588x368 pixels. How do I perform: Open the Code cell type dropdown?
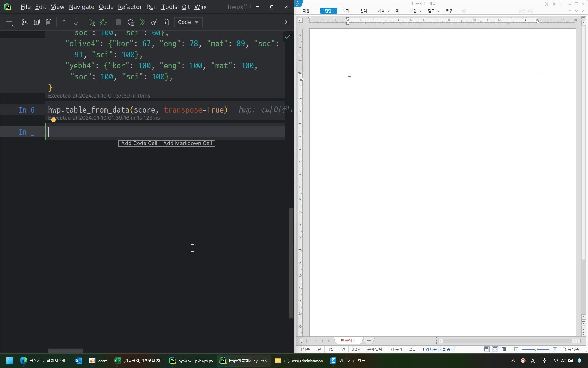coord(188,22)
